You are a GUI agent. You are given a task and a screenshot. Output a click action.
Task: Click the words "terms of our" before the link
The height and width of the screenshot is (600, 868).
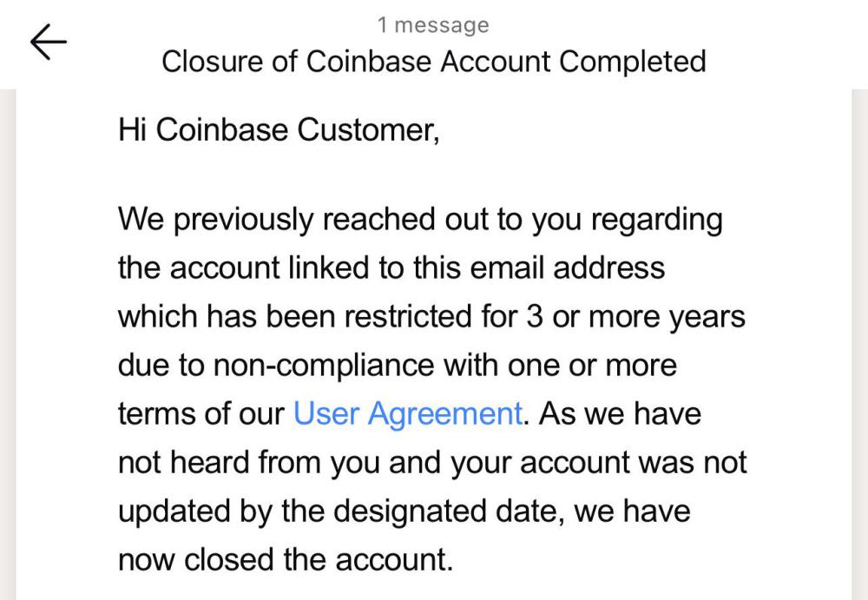click(201, 414)
